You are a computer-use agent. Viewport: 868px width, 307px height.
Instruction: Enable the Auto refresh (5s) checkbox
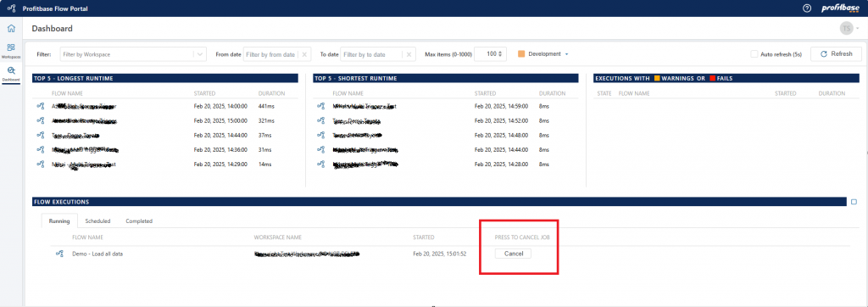[754, 54]
